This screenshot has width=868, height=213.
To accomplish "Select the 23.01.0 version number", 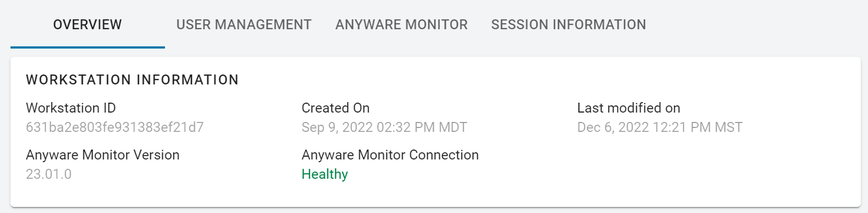I will 49,174.
